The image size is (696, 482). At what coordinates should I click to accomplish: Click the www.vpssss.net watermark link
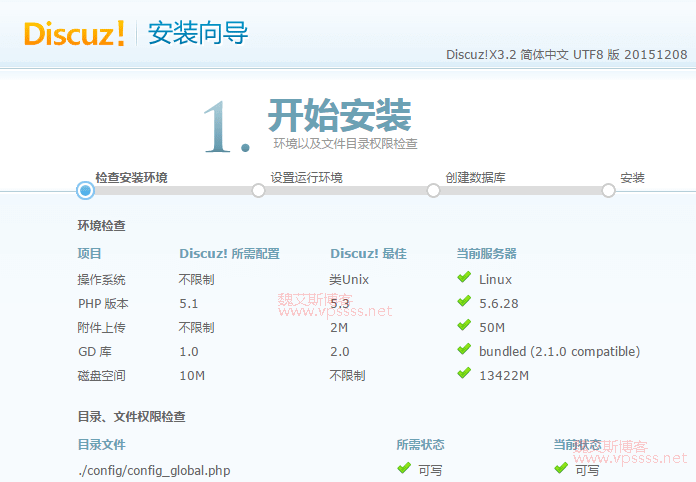[334, 311]
